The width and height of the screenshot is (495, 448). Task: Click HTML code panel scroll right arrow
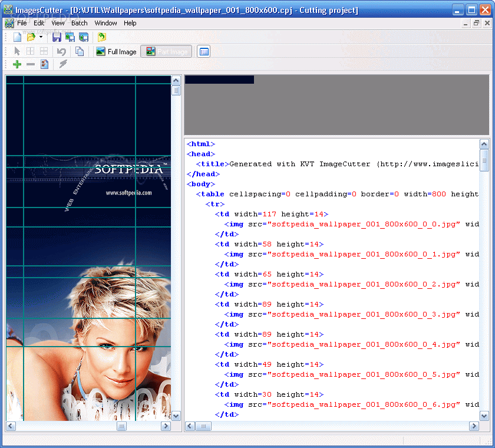coord(474,426)
